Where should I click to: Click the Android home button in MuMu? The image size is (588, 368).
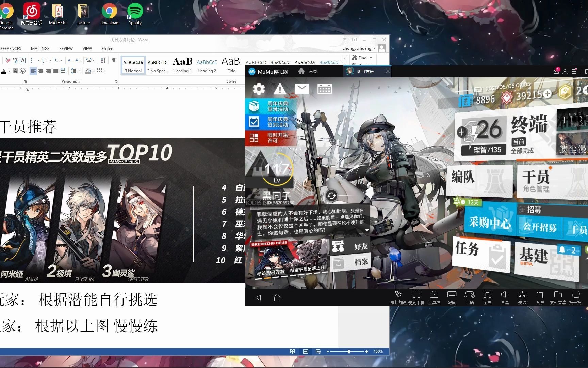pos(277,297)
